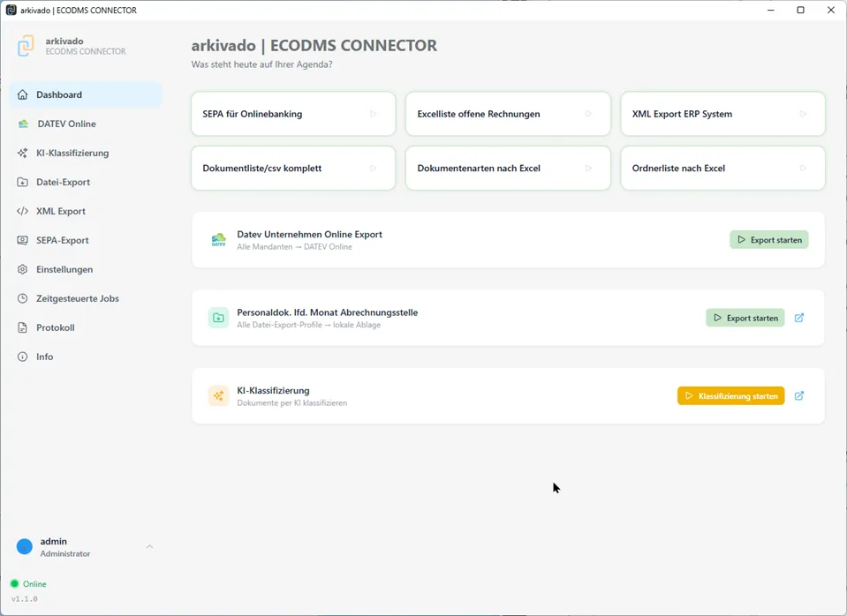Click play arrow on Dokumentliste/csv komplett card
This screenshot has height=616, width=847.
click(374, 168)
